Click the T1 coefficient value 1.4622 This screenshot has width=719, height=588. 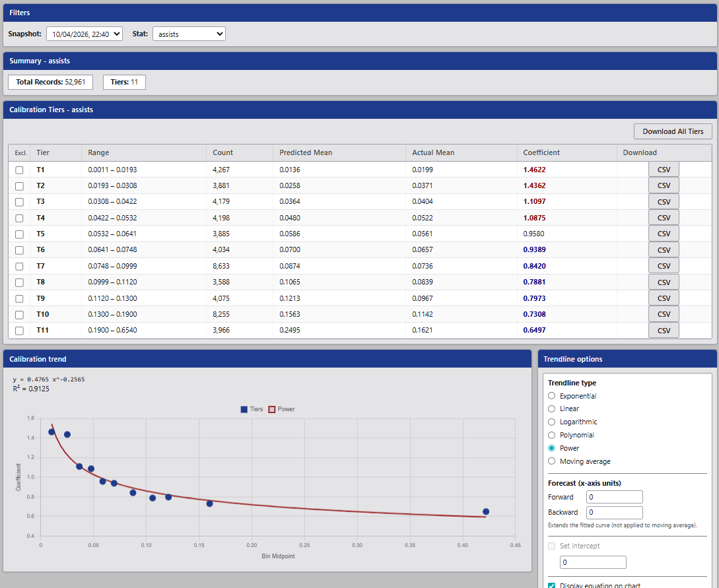point(534,170)
